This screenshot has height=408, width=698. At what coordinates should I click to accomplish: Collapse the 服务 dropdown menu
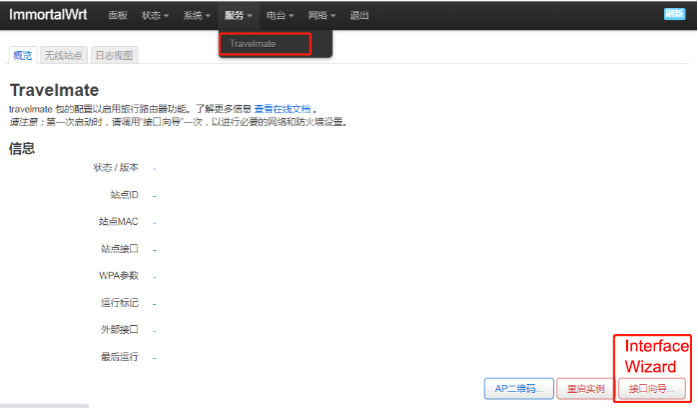coord(238,16)
